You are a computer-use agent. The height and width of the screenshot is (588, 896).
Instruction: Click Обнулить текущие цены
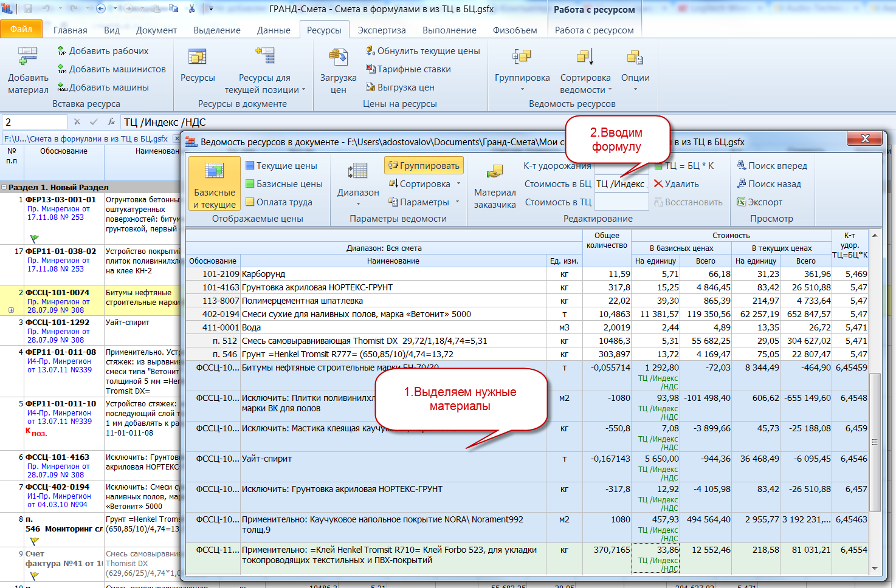(x=423, y=51)
